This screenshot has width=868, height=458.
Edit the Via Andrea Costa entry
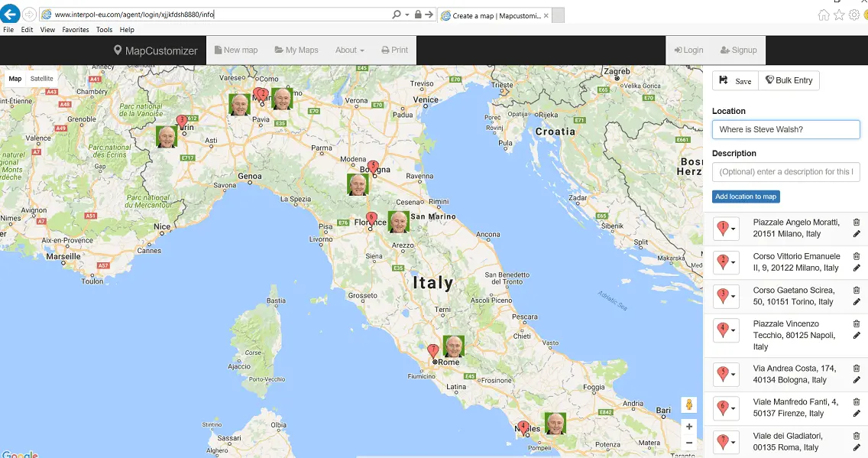point(856,380)
